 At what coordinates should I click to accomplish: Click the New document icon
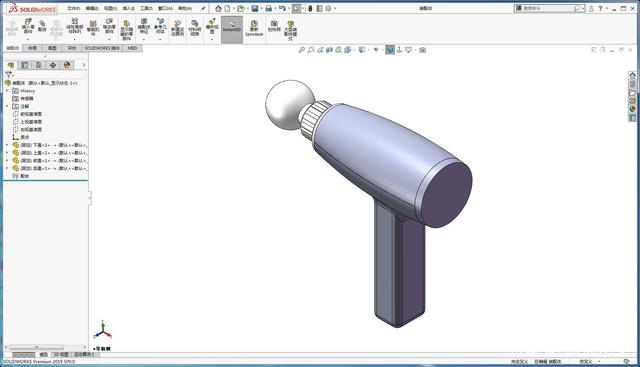pyautogui.click(x=227, y=8)
